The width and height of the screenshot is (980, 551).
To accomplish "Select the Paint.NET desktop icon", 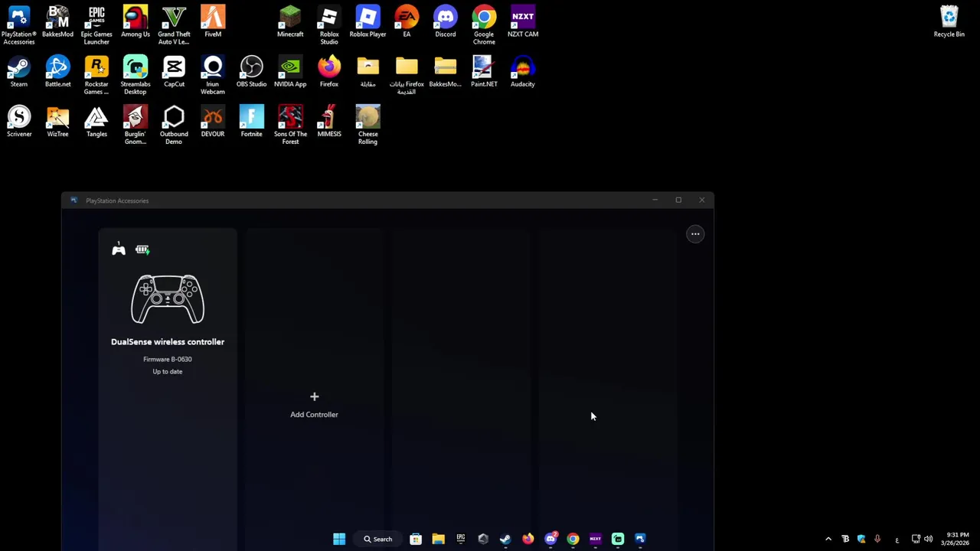I will coord(484,71).
